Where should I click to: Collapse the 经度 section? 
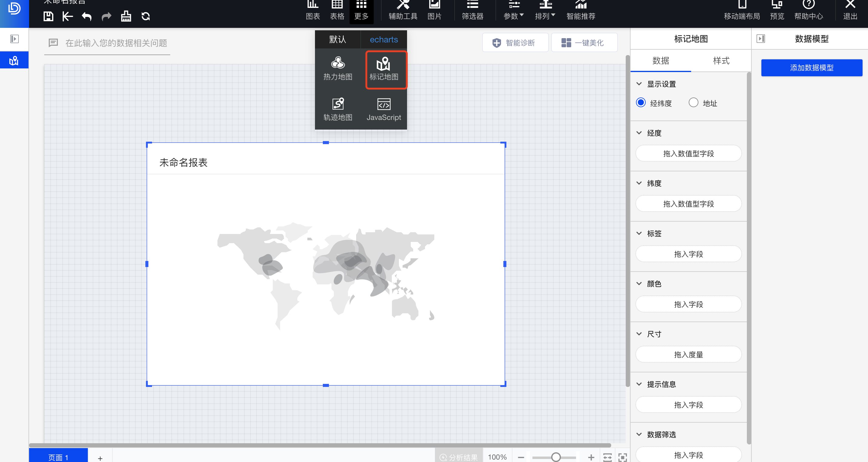[639, 133]
